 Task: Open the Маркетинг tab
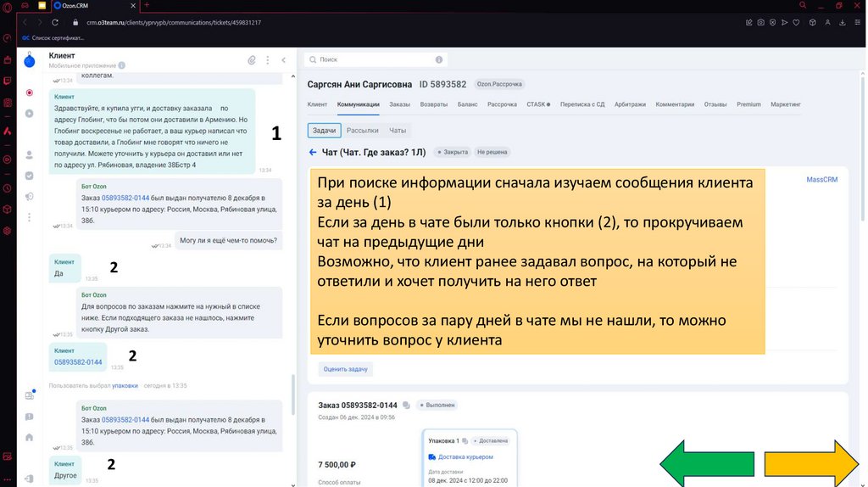tap(786, 104)
